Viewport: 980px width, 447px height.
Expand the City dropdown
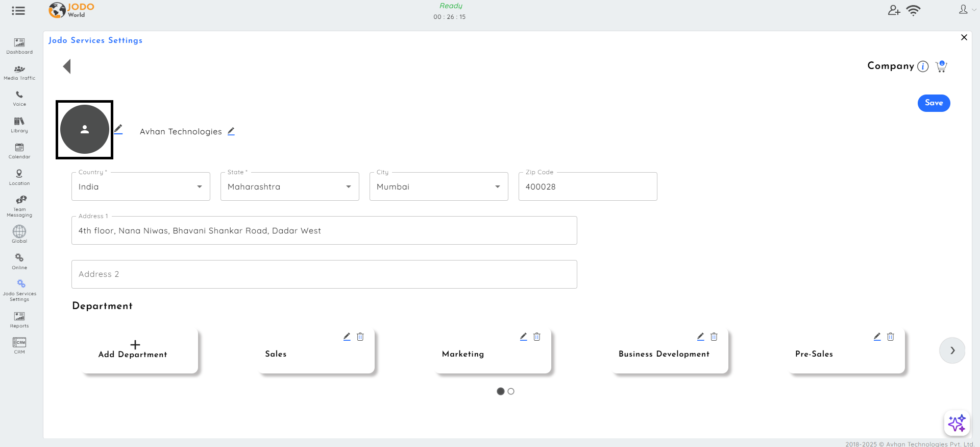point(439,186)
